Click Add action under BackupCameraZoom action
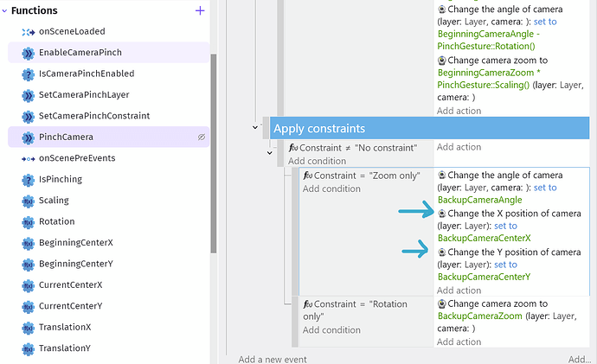 point(459,342)
